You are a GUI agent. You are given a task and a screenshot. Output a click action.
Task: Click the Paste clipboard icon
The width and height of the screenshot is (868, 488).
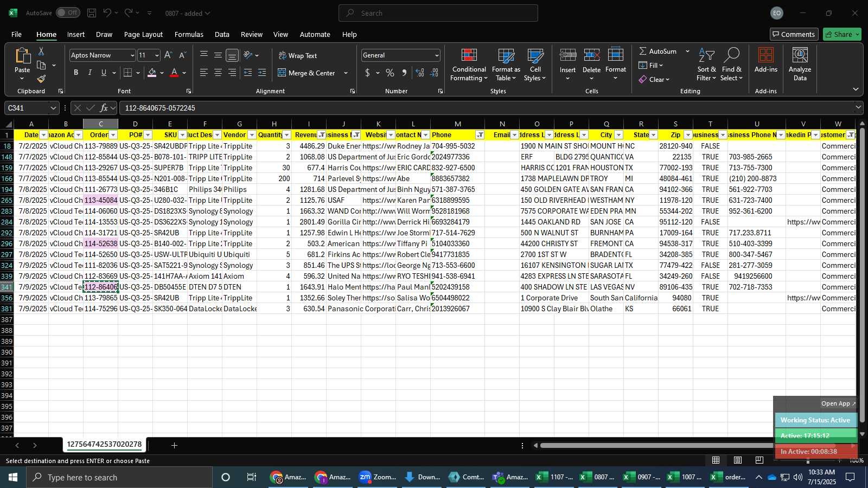point(22,56)
